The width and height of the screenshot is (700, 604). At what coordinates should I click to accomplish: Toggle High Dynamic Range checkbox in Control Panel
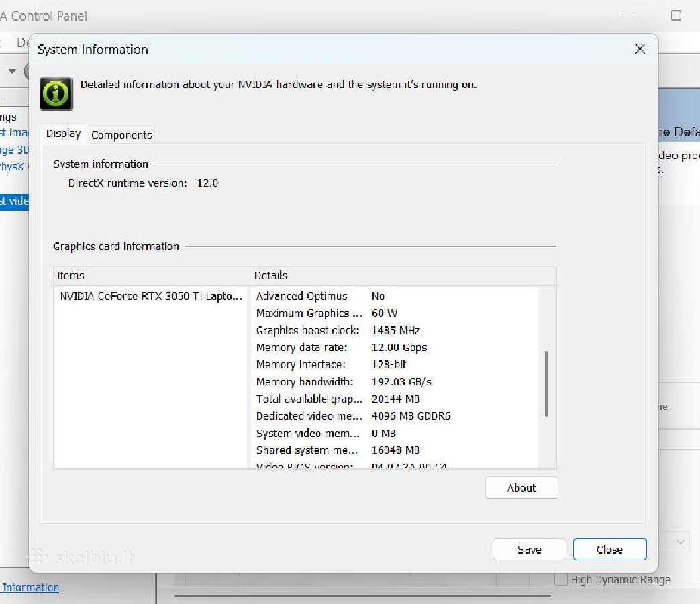click(x=560, y=579)
